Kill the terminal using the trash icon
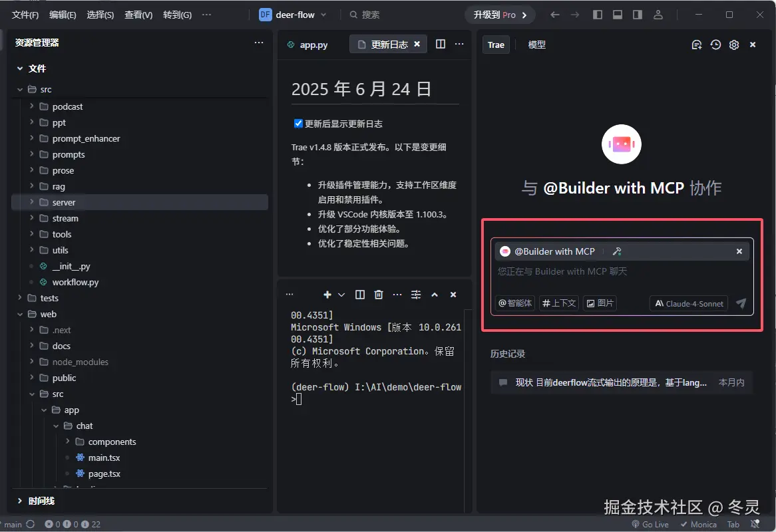 point(377,294)
